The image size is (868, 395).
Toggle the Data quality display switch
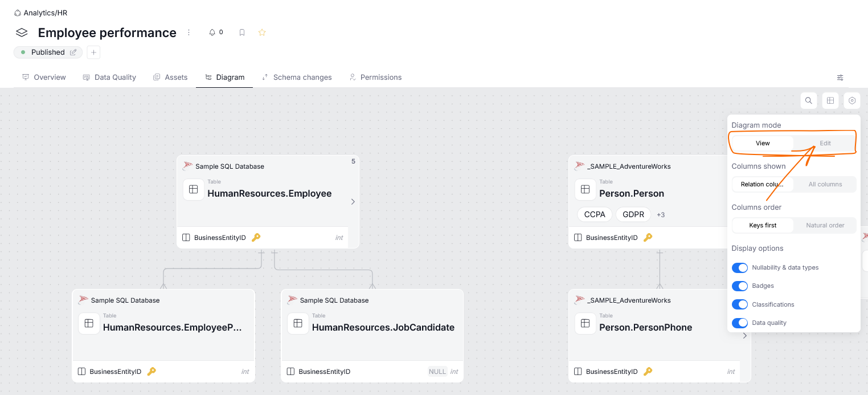(740, 323)
